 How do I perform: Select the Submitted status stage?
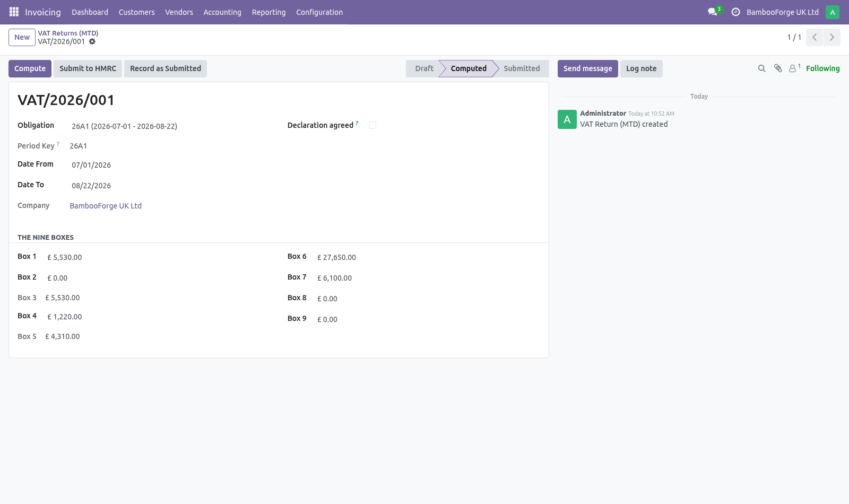(x=522, y=68)
